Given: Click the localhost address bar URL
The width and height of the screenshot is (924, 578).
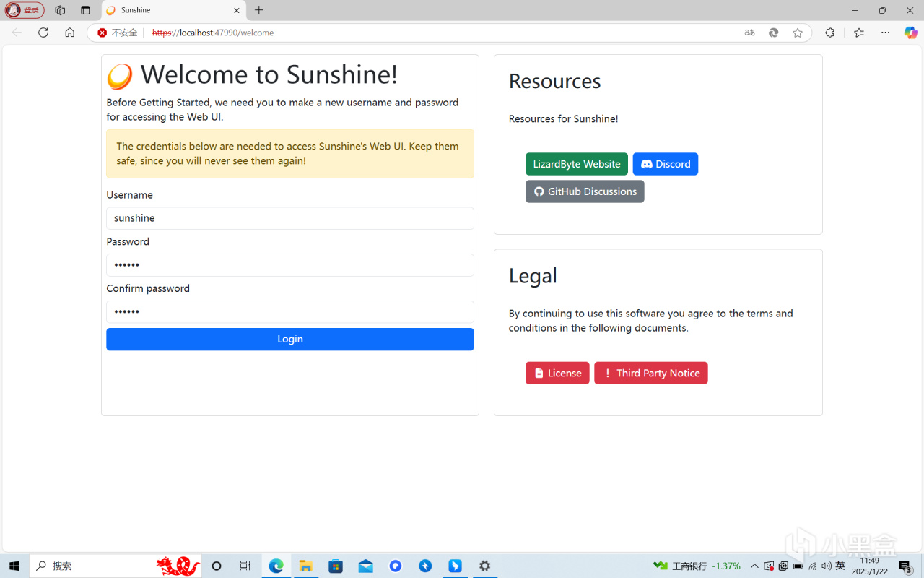Looking at the screenshot, I should [x=213, y=33].
